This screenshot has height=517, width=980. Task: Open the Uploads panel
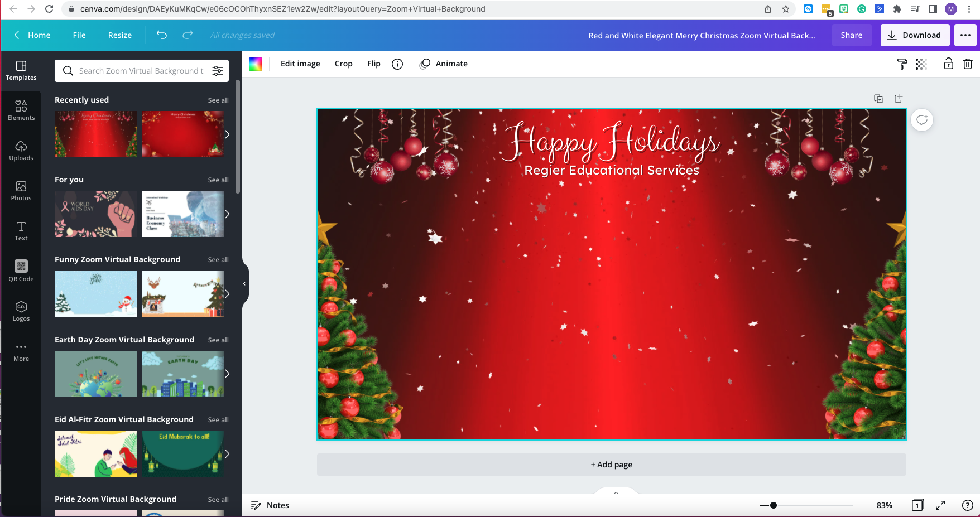tap(21, 151)
